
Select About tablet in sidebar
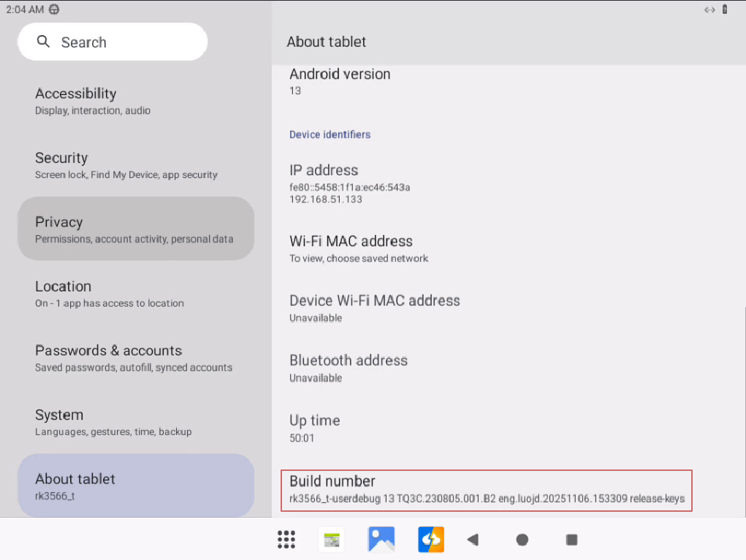(x=136, y=486)
